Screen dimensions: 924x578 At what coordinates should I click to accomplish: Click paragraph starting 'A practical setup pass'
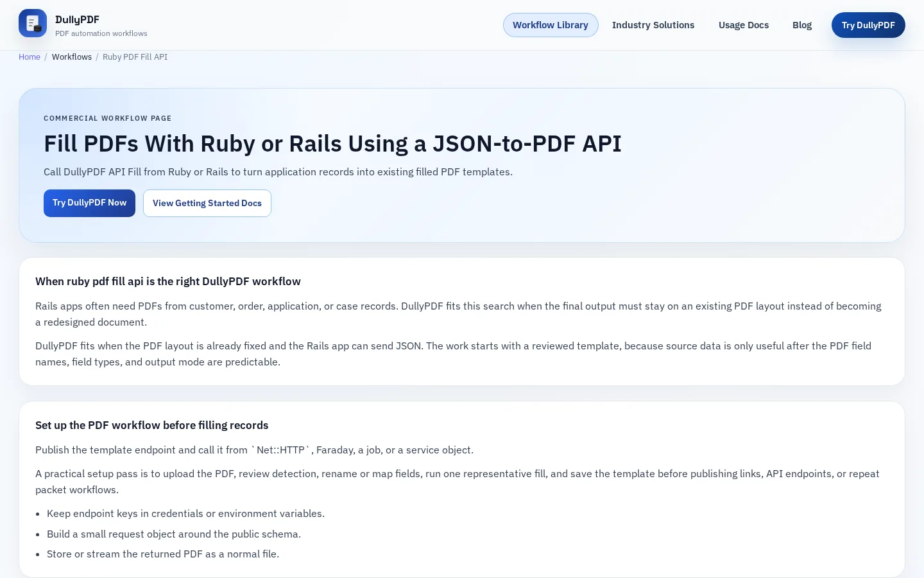pyautogui.click(x=458, y=482)
